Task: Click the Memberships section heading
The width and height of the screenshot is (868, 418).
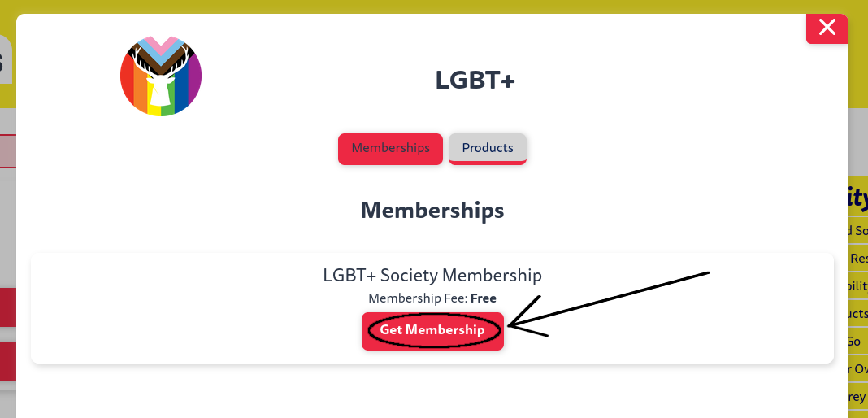Action: (432, 211)
